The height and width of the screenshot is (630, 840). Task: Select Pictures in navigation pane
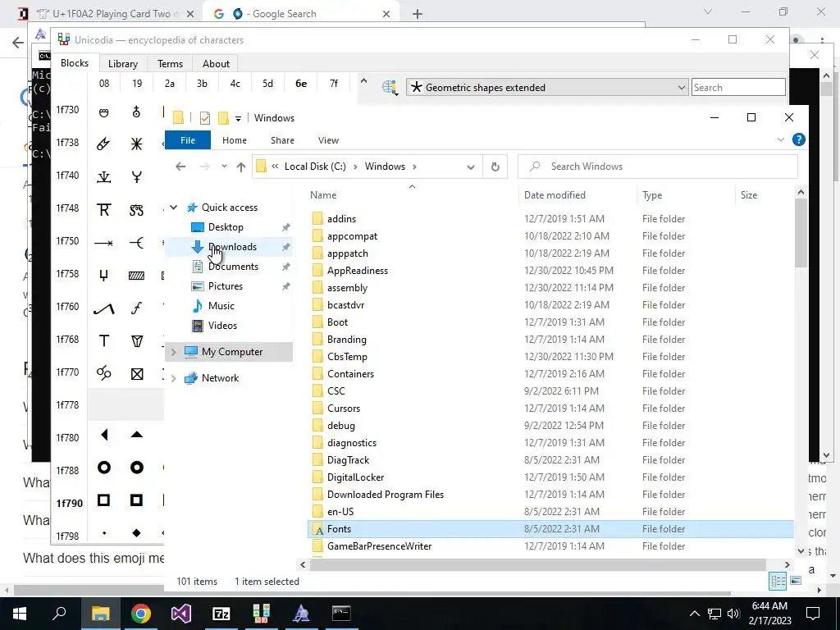tap(228, 286)
